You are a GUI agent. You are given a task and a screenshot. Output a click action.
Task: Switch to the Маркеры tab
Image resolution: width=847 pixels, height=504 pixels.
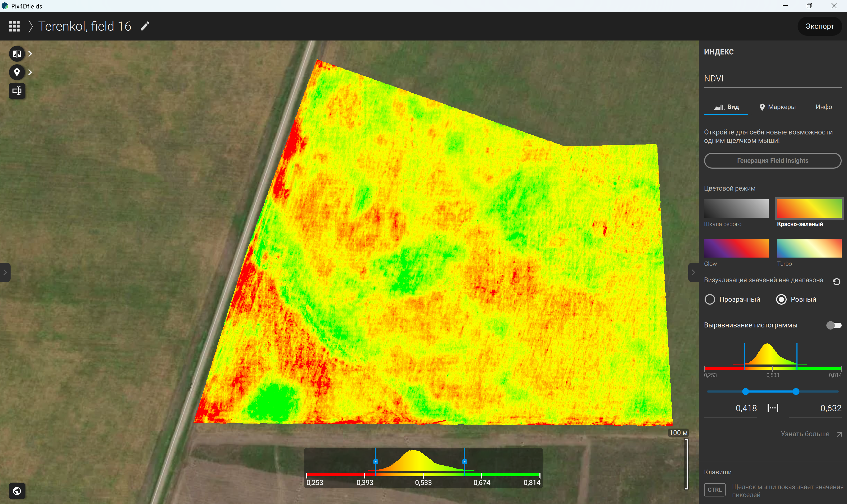pos(777,107)
